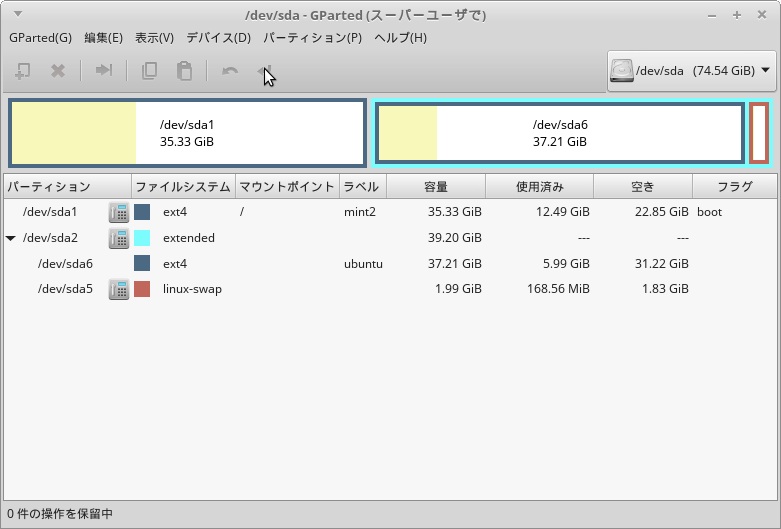Image resolution: width=781 pixels, height=529 pixels.
Task: Click the フラグ column header
Action: [x=735, y=187]
